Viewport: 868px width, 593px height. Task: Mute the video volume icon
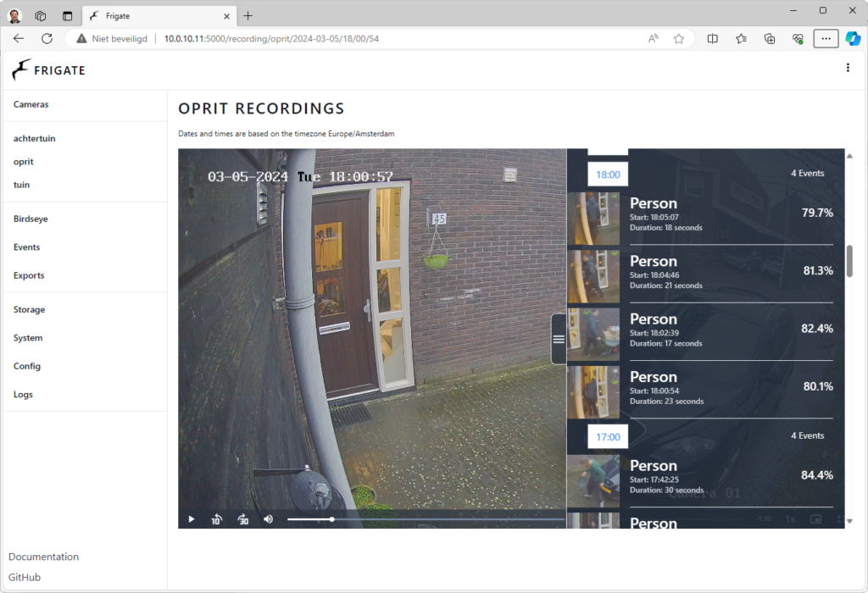[268, 519]
